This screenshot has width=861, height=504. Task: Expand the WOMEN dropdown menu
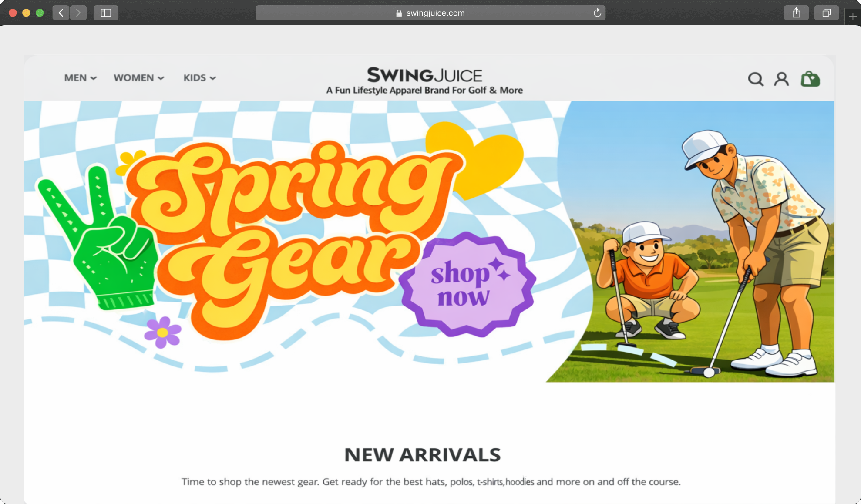pos(139,78)
